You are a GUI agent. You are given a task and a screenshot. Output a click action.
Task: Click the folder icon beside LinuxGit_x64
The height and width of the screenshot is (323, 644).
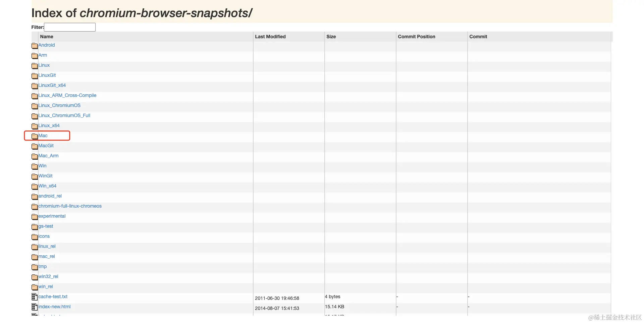pos(35,86)
